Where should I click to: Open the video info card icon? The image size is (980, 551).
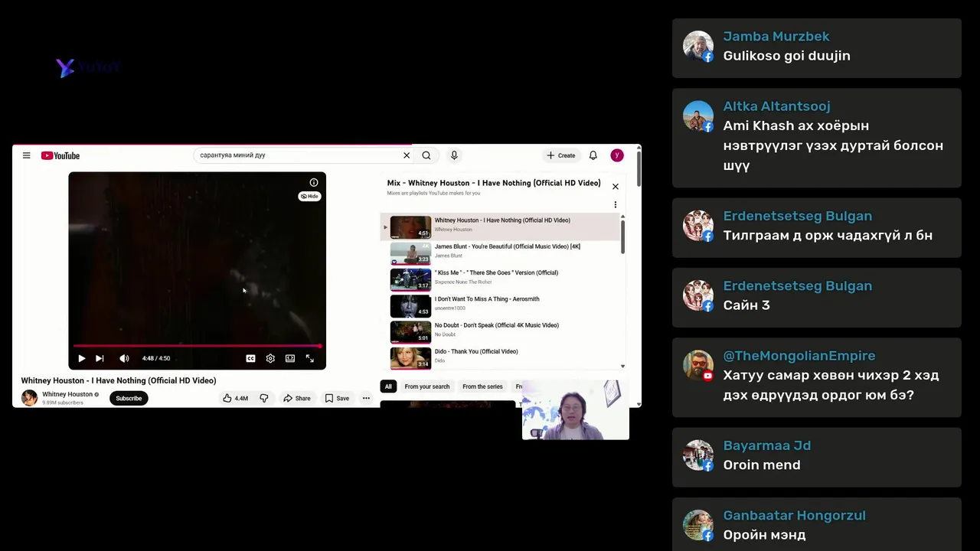tap(313, 182)
